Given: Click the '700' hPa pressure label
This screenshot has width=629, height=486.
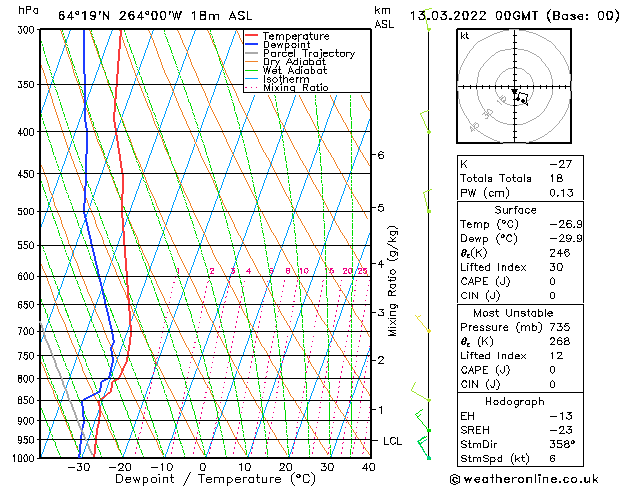Looking at the screenshot, I should click(x=26, y=331).
